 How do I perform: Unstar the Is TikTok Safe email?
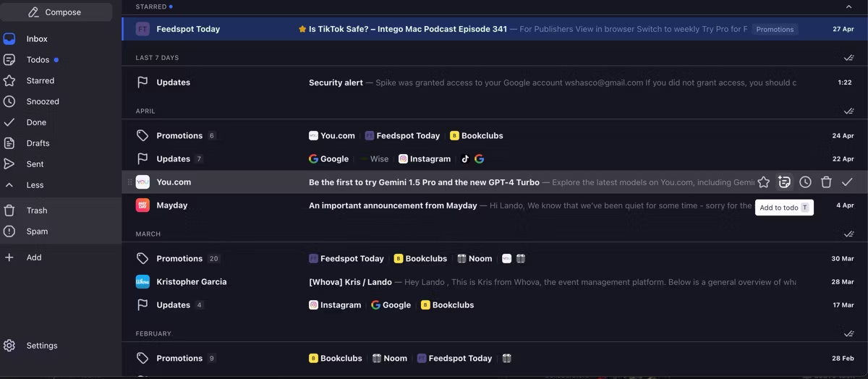click(302, 30)
